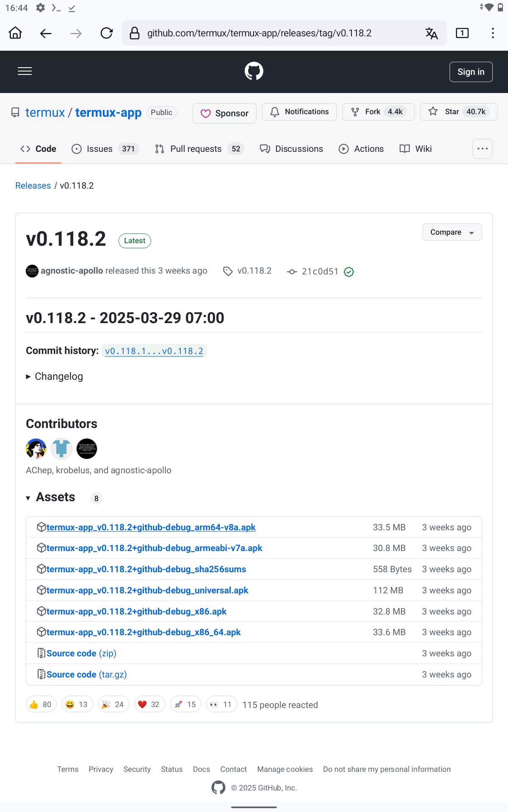Viewport: 508px width, 812px height.
Task: Click the GitHub Octocat logo in header
Action: (254, 71)
